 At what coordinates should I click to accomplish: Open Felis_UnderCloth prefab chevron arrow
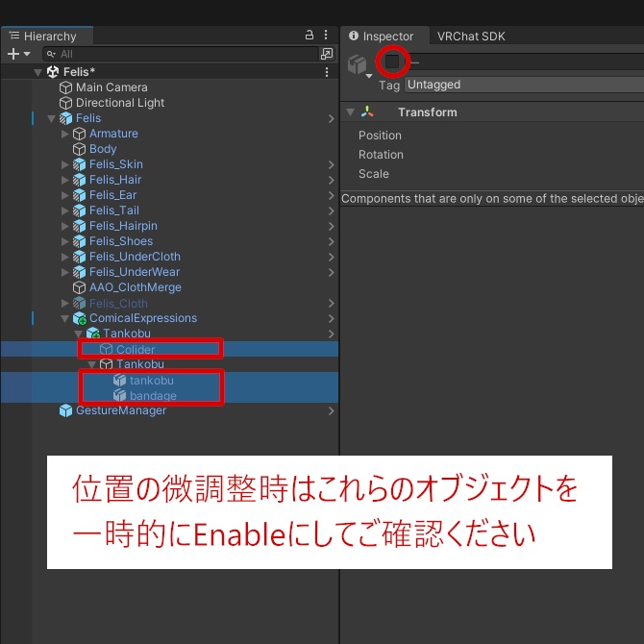point(331,257)
